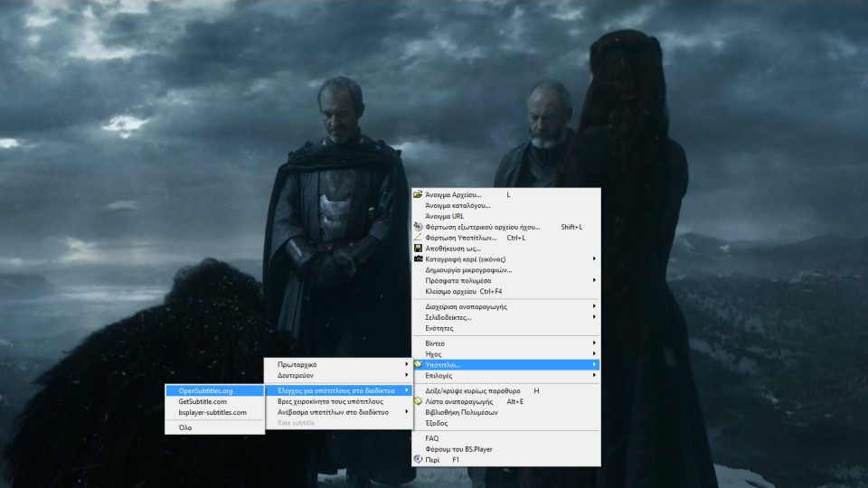
Task: Select bsplayer-subtitles.com entry
Action: 212,412
